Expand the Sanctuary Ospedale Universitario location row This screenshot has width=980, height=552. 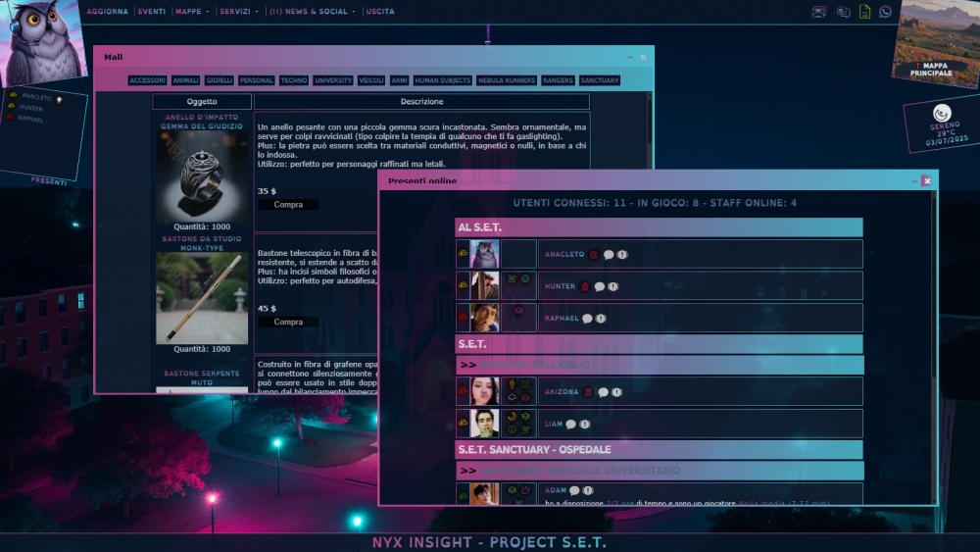coord(660,470)
